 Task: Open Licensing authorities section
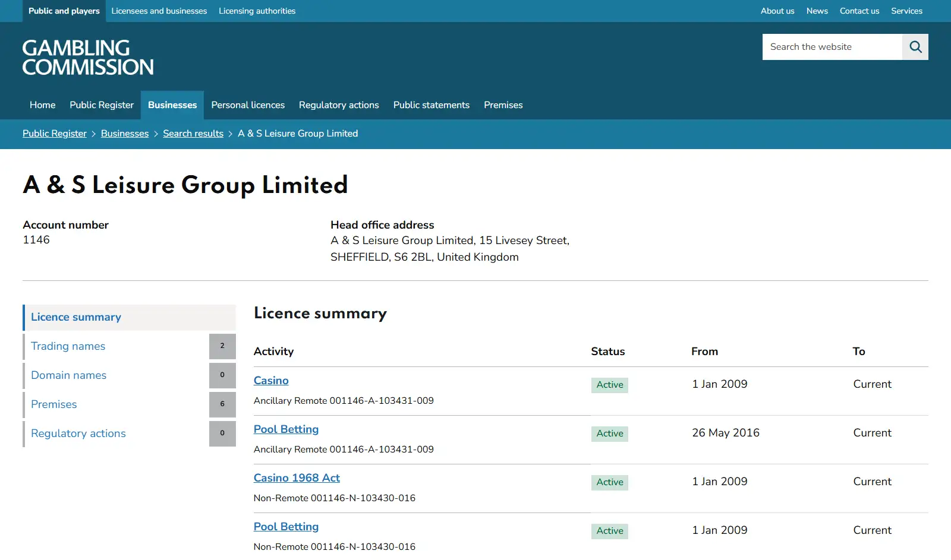pyautogui.click(x=257, y=11)
